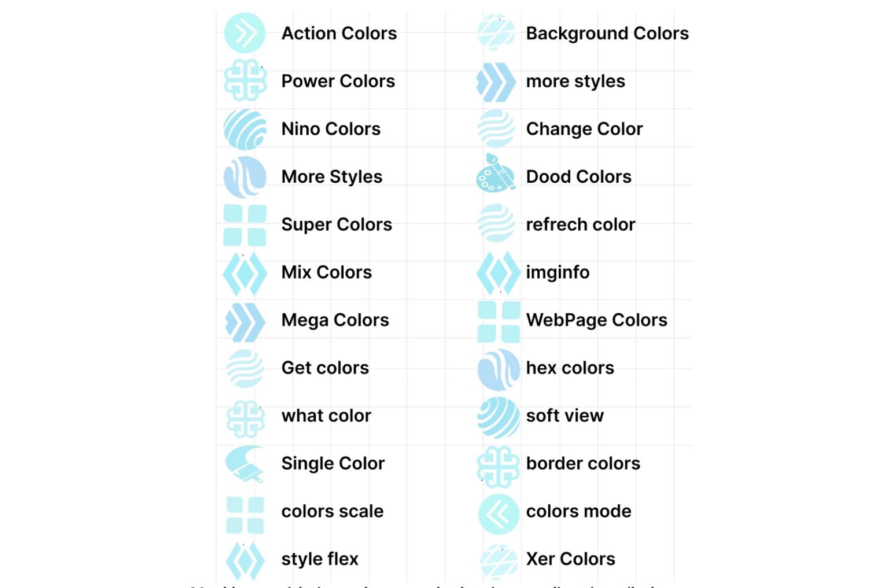Click the Mega Colors arrow icon
This screenshot has height=588, width=871.
245,321
